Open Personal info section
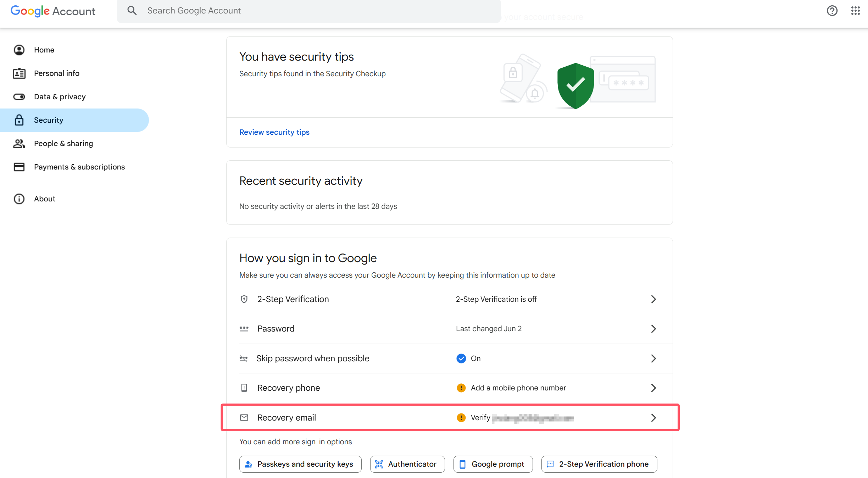 coord(74,73)
